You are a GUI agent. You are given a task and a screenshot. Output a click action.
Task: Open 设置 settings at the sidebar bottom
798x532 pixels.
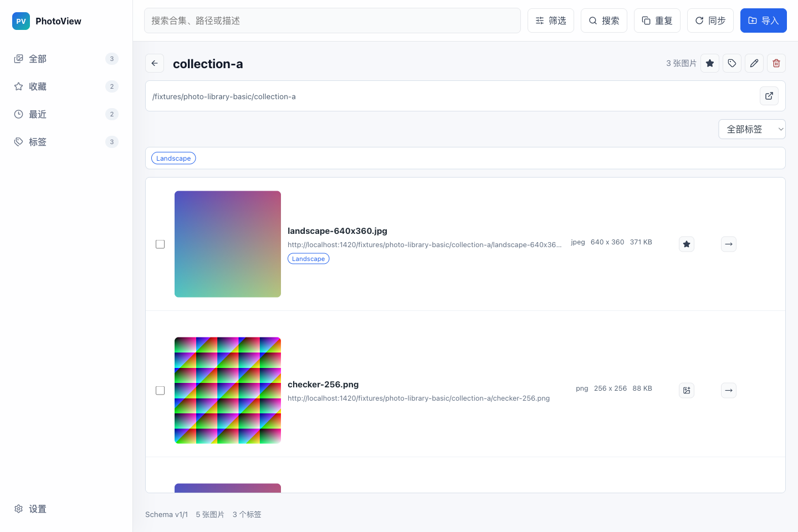[x=66, y=509]
